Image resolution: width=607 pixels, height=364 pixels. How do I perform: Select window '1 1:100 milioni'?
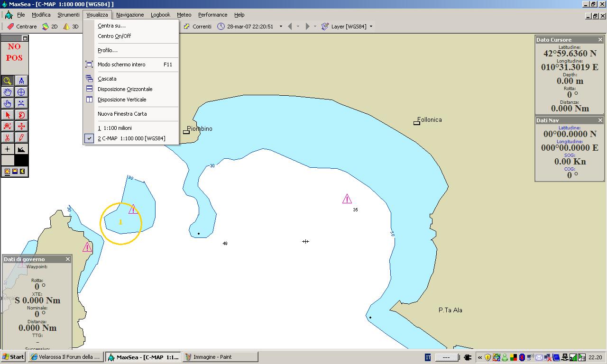tap(131, 128)
